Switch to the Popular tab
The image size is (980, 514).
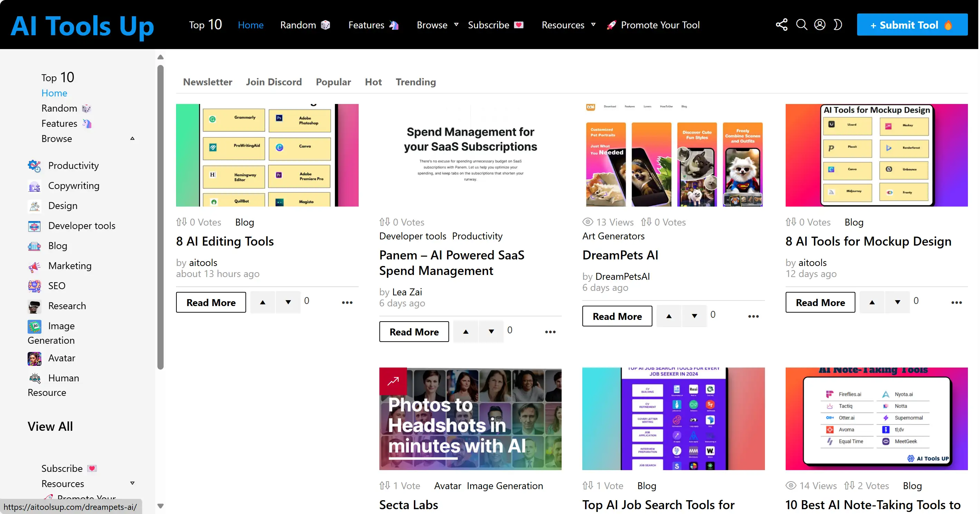coord(333,82)
